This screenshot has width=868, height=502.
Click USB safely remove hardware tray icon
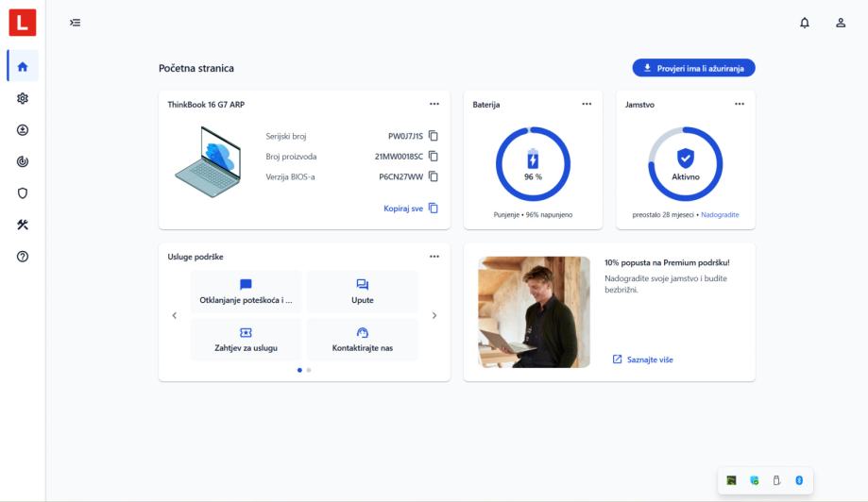[776, 480]
